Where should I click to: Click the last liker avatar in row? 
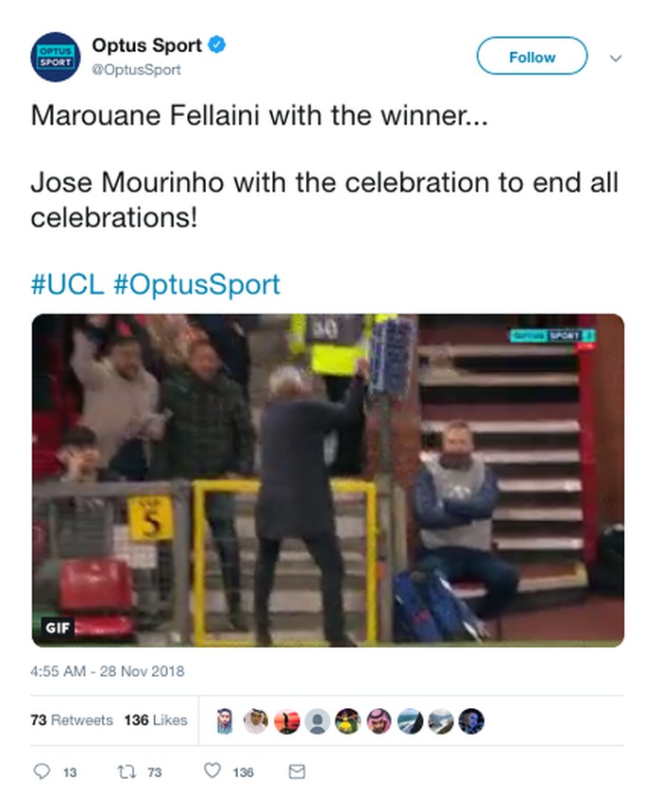tap(471, 721)
